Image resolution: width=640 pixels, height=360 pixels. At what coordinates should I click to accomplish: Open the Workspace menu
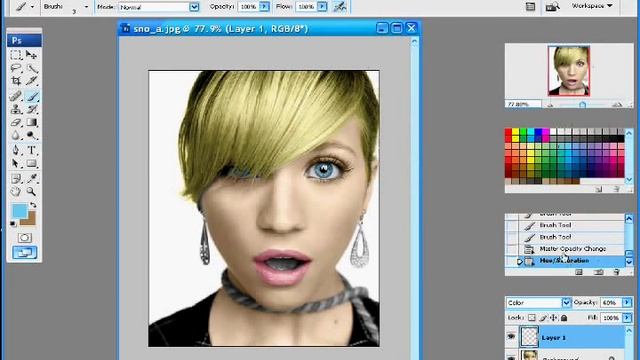click(592, 6)
